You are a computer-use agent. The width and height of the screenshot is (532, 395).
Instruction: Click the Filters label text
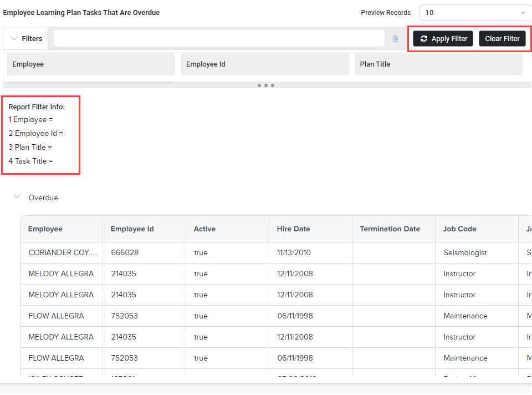32,39
